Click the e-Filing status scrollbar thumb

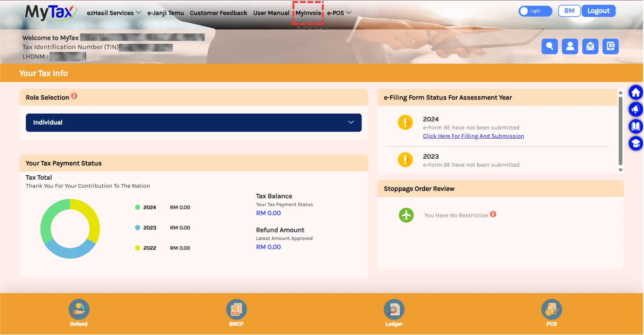click(620, 130)
